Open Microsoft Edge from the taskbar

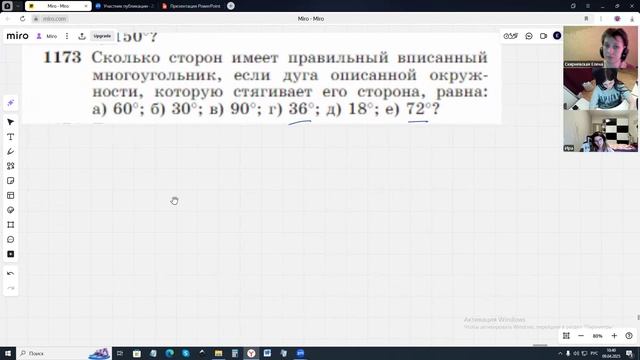(x=169, y=353)
